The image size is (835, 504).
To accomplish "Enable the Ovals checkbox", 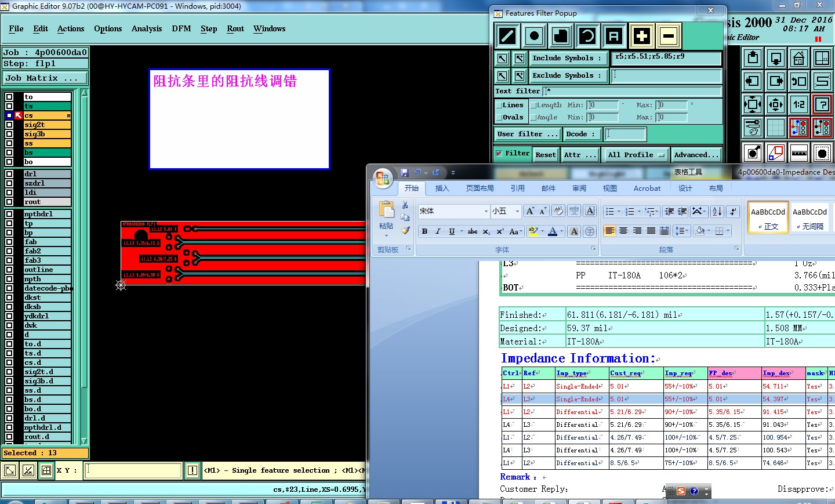I will pos(499,117).
